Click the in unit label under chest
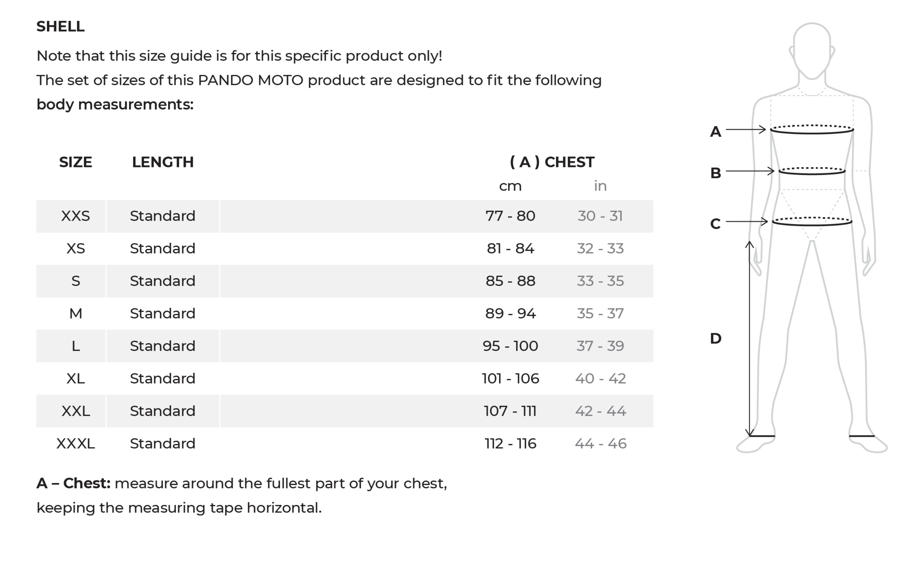Viewport: 924px width, 566px height. pos(600,186)
